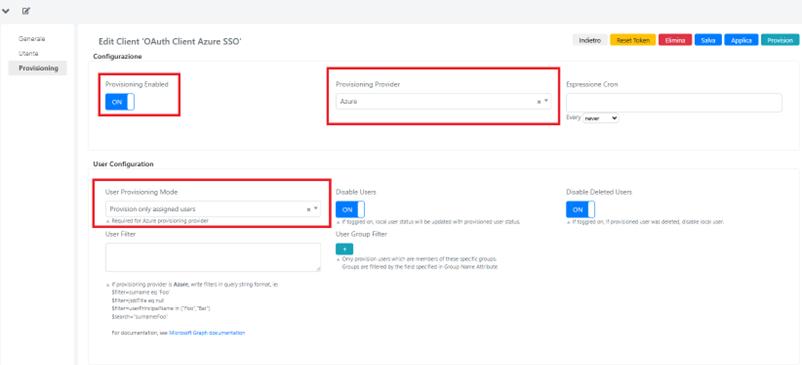Click the Provision button
802x365 pixels.
[x=779, y=40]
